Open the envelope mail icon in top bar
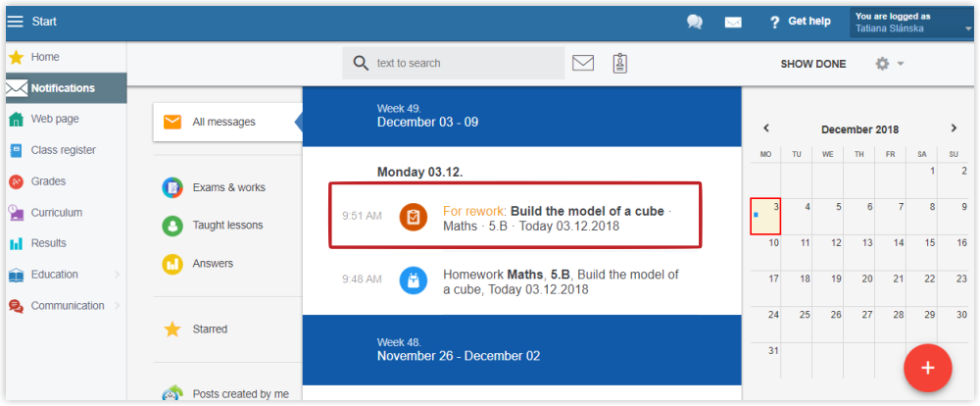Image resolution: width=980 pixels, height=406 pixels. coord(732,22)
